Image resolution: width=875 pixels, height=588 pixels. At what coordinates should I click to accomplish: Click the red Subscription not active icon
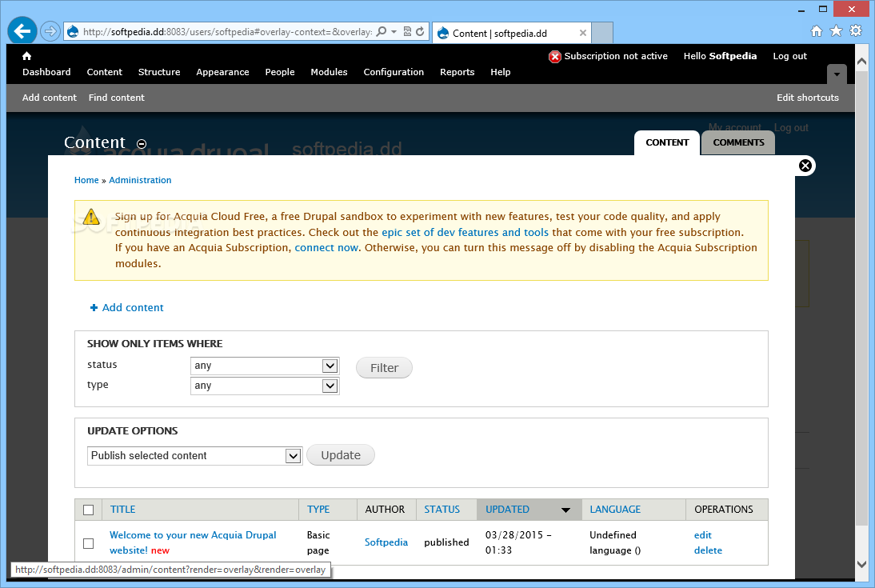click(x=555, y=56)
